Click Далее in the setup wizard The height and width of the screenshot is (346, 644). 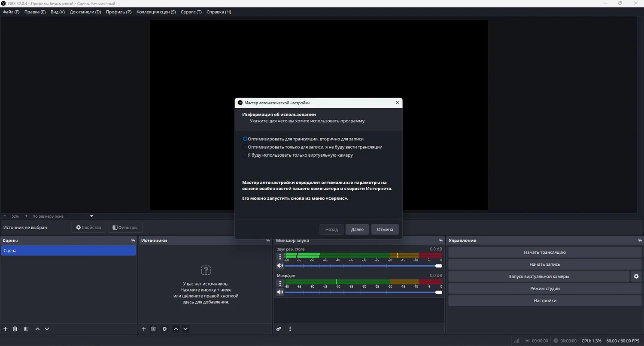(x=357, y=229)
